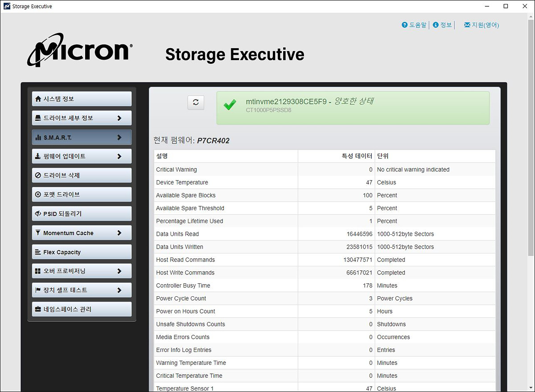Select the Power Cycle Count row label

tap(181, 299)
